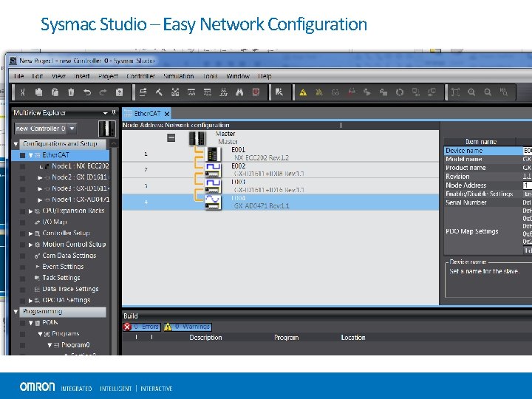Select the E004 analog slave icon
The width and height of the screenshot is (532, 399).
(x=213, y=202)
